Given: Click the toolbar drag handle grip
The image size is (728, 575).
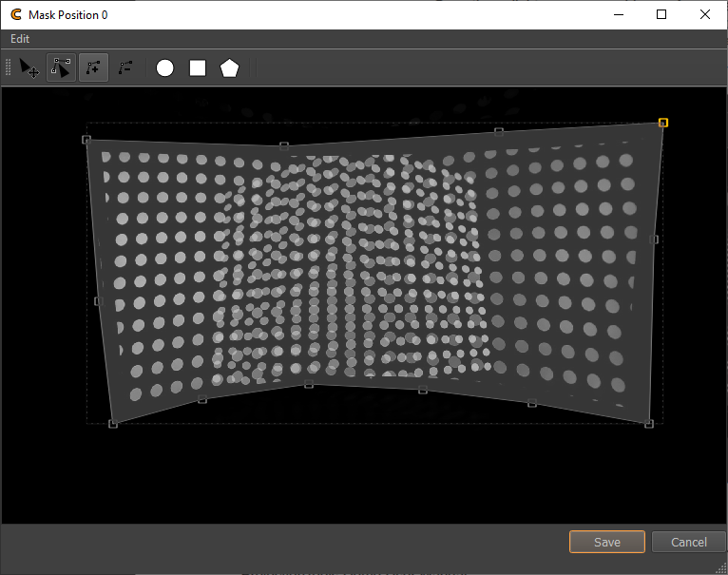Looking at the screenshot, I should pyautogui.click(x=9, y=68).
